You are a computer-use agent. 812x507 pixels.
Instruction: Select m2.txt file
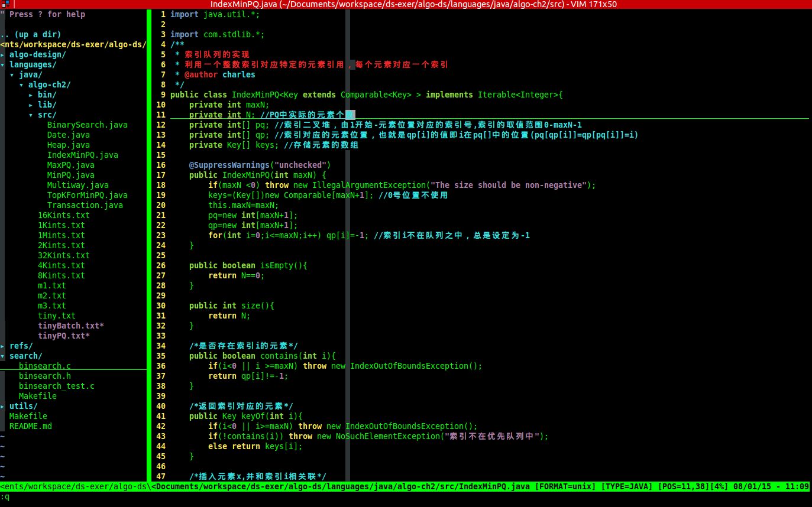(x=51, y=296)
